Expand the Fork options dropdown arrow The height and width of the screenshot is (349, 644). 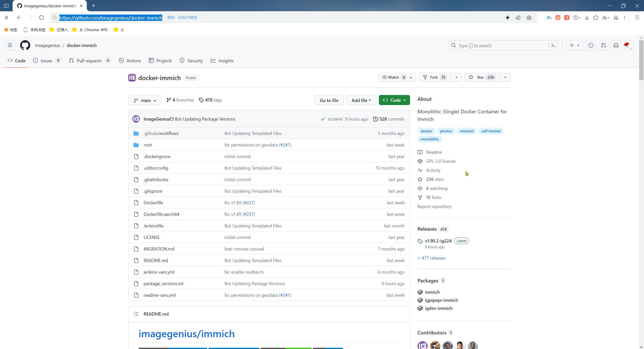(x=456, y=77)
